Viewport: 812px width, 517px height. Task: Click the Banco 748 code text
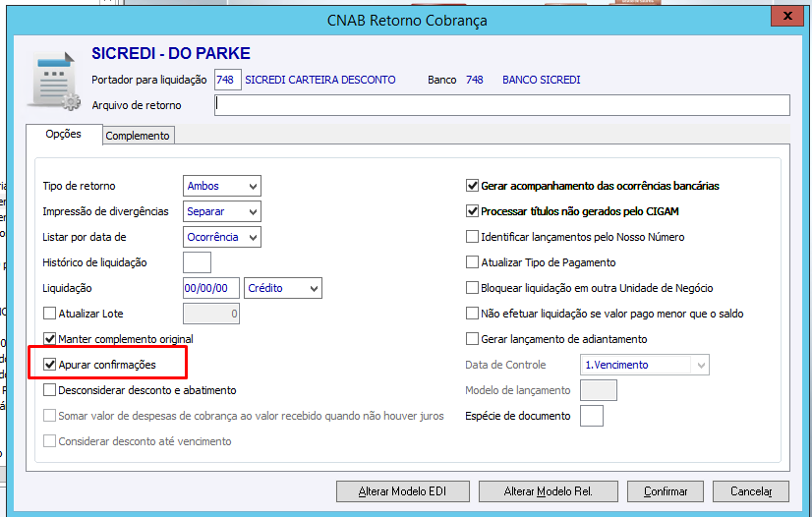pos(475,80)
